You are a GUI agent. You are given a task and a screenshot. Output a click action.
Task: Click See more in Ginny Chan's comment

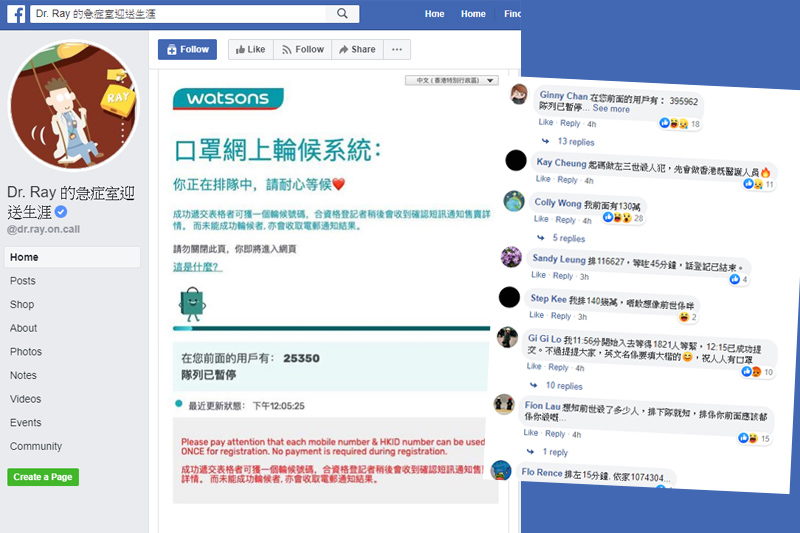click(610, 109)
